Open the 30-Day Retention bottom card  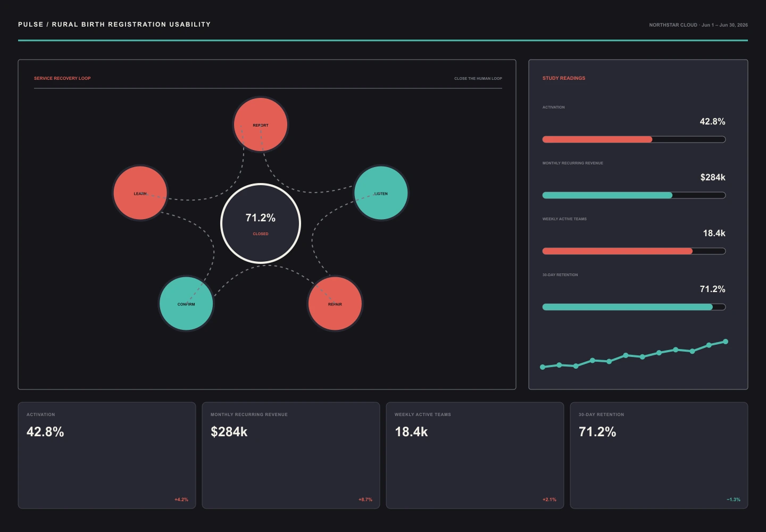click(659, 455)
